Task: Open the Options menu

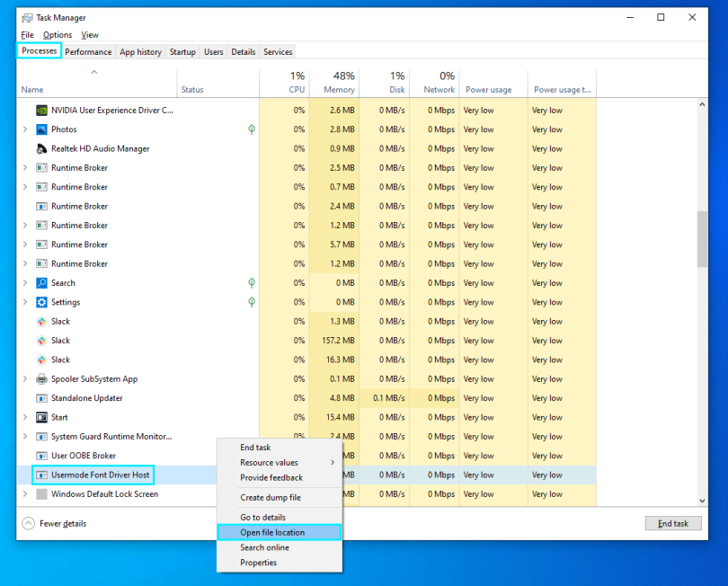Action: (57, 34)
